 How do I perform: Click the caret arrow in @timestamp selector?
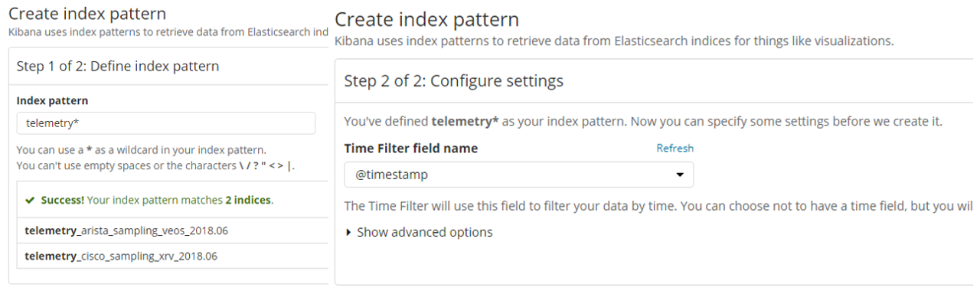coord(680,175)
